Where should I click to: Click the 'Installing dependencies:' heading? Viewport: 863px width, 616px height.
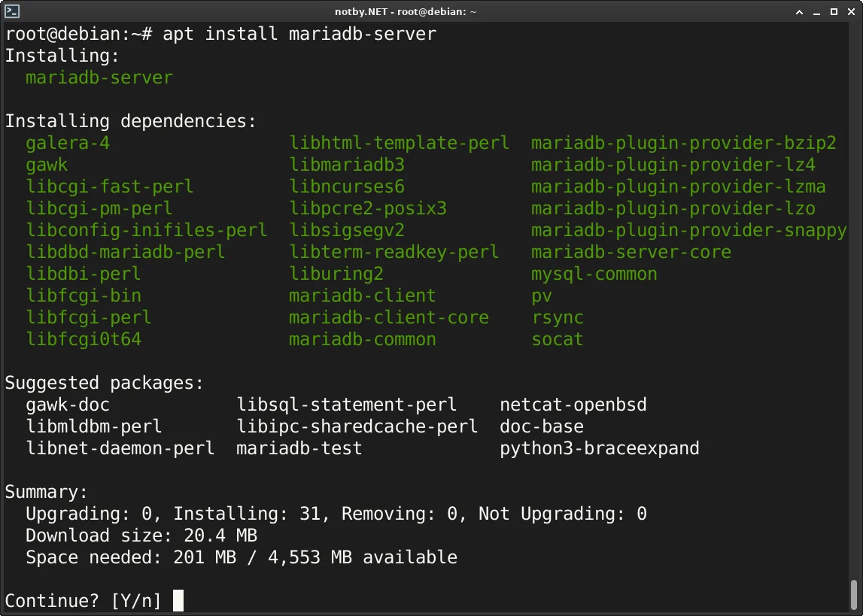tap(131, 121)
